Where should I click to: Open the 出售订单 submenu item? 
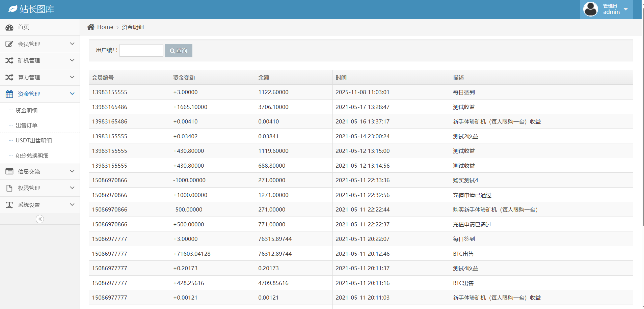[x=27, y=125]
